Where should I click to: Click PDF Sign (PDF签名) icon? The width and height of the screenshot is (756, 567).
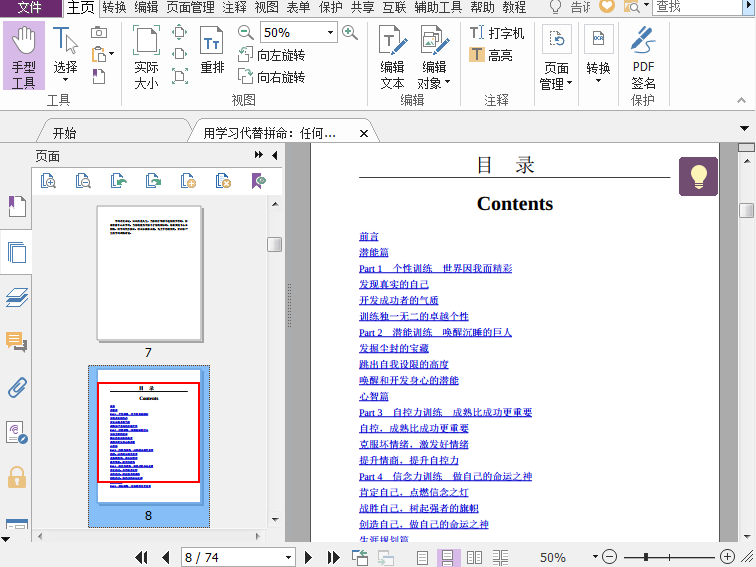coord(643,57)
